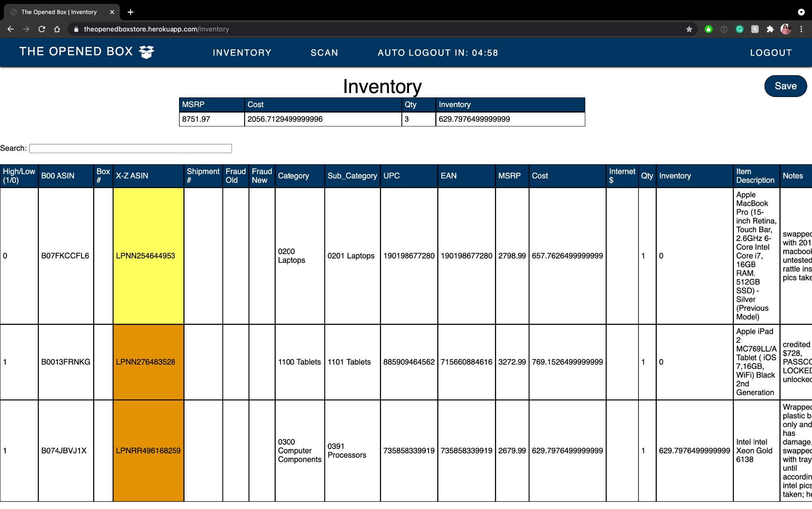The image size is (812, 509).
Task: Click the address bar URL
Action: click(x=156, y=29)
